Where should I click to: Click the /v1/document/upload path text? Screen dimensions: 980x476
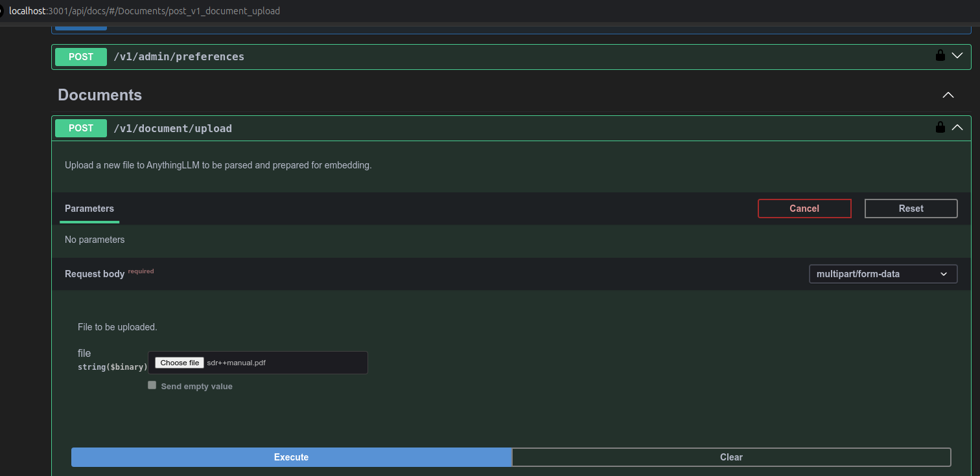tap(172, 128)
